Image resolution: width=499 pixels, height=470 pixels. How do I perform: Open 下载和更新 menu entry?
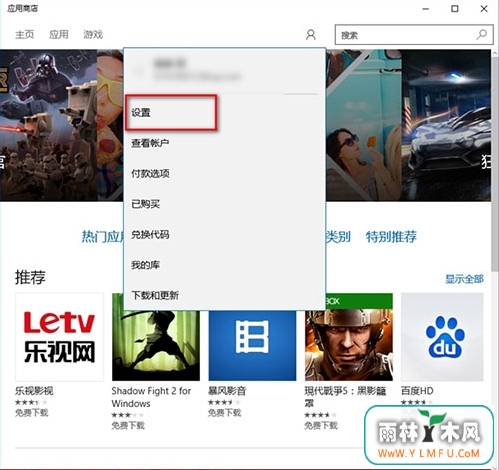pyautogui.click(x=155, y=295)
